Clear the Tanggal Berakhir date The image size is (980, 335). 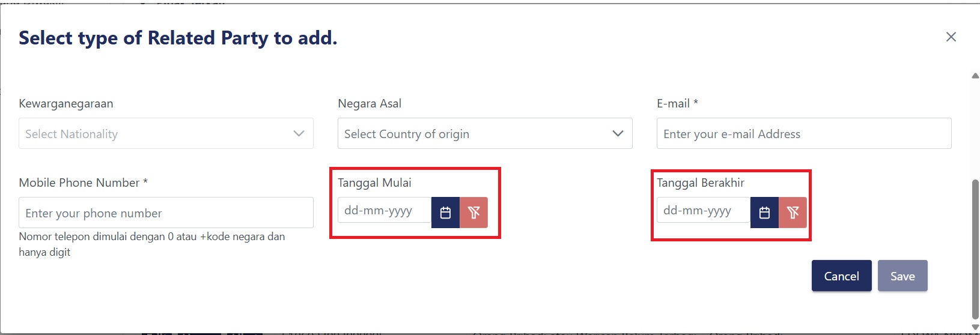(793, 213)
